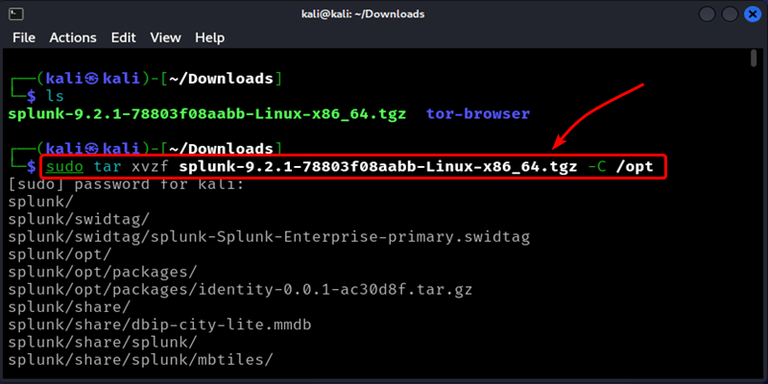This screenshot has height=384, width=768.
Task: Click the 'splunk/share/' output line
Action: point(70,307)
